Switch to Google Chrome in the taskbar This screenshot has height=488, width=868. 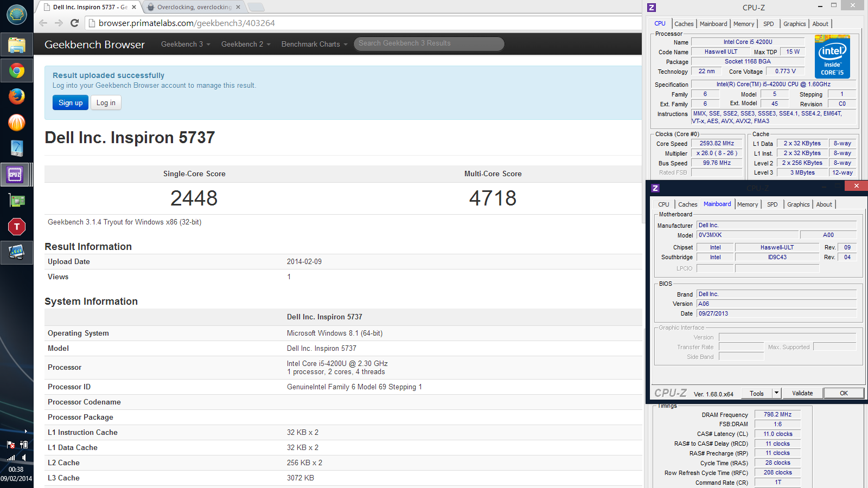(17, 70)
